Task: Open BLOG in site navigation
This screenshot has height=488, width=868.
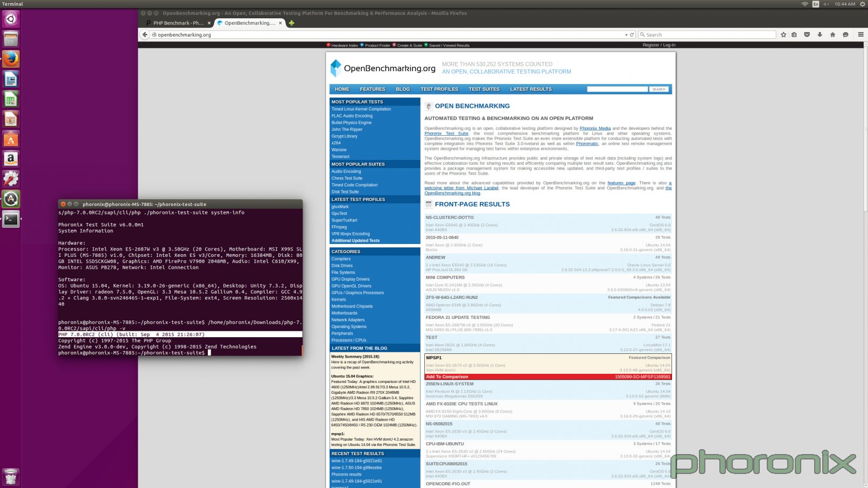Action: 403,89
